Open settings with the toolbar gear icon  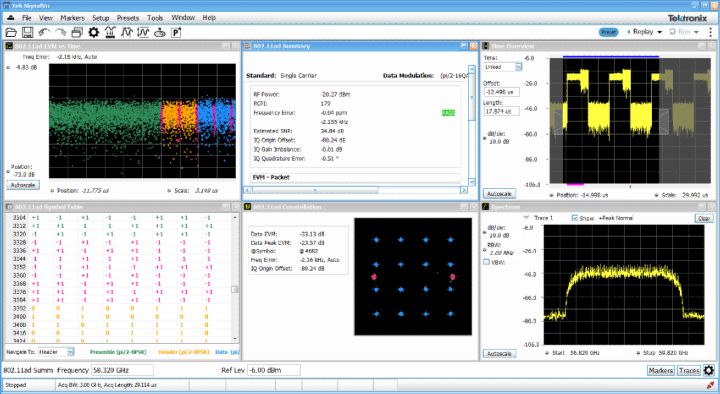coord(94,33)
